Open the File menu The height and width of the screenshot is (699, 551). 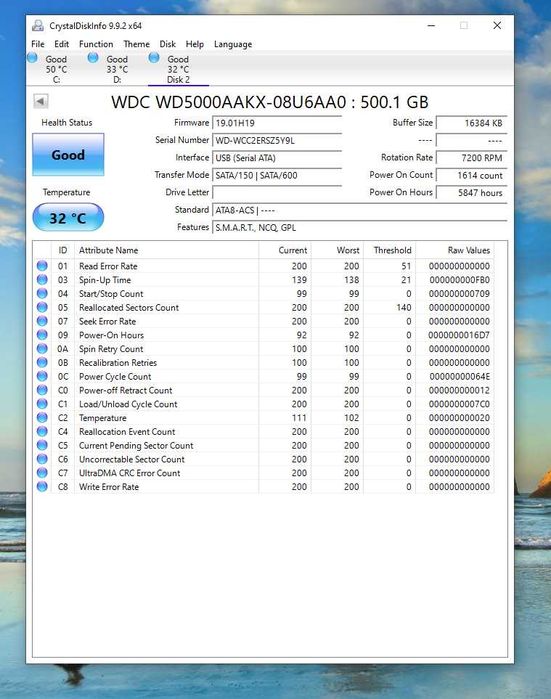click(38, 44)
